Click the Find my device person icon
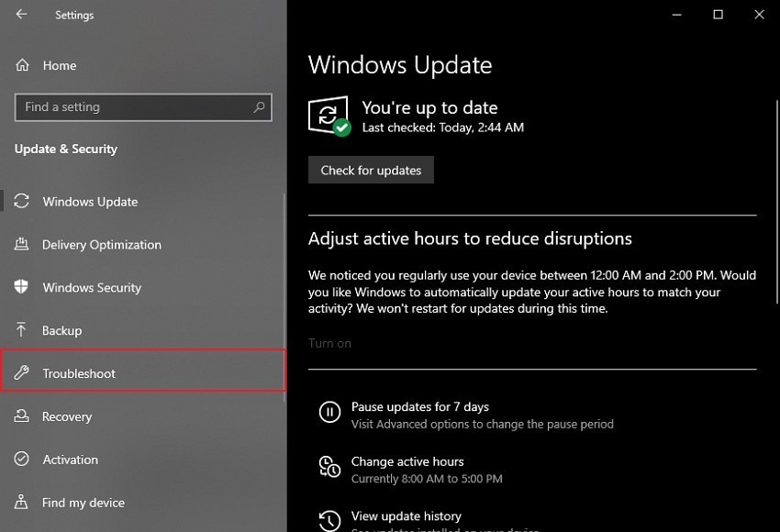The image size is (780, 532). pyautogui.click(x=21, y=502)
